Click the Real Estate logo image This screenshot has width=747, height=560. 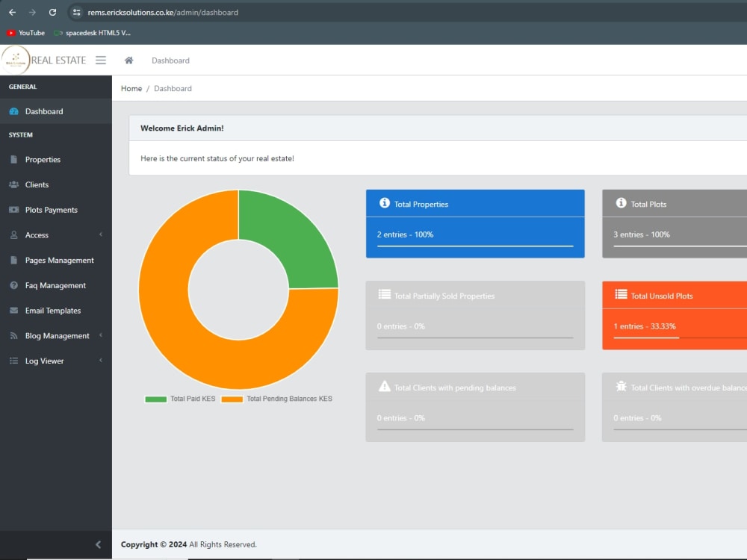(15, 60)
